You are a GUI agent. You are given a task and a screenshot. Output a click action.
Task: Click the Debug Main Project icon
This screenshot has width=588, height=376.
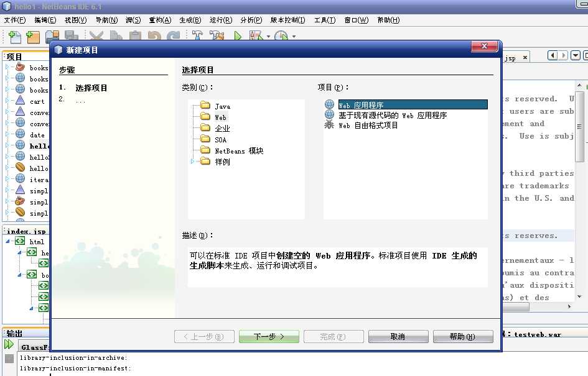[256, 36]
